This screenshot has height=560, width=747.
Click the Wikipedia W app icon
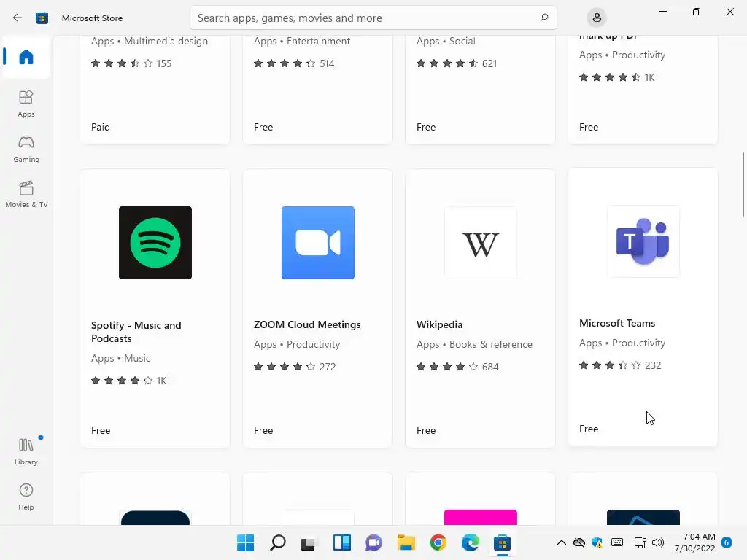click(481, 243)
